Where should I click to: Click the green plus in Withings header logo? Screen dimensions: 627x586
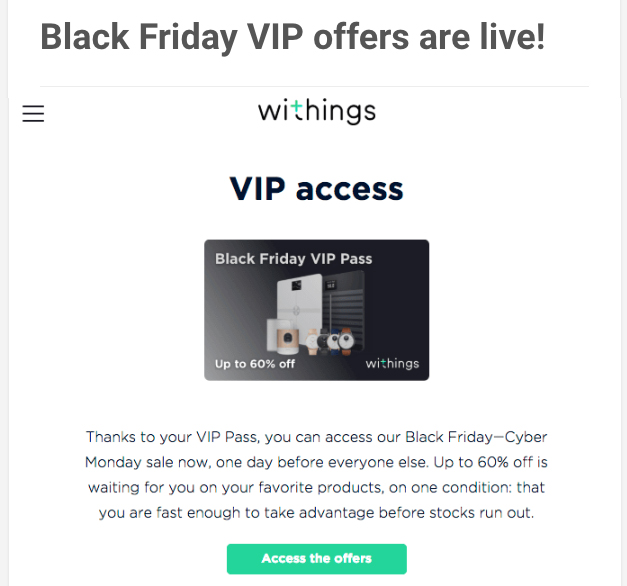point(296,106)
